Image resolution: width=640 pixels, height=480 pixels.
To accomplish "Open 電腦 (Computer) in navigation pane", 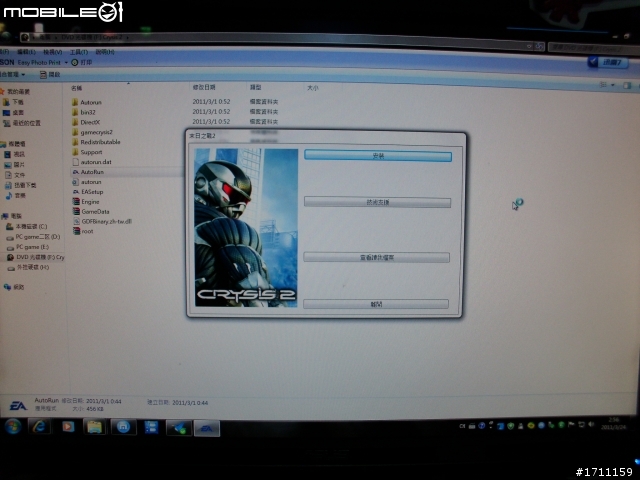I will (x=12, y=216).
